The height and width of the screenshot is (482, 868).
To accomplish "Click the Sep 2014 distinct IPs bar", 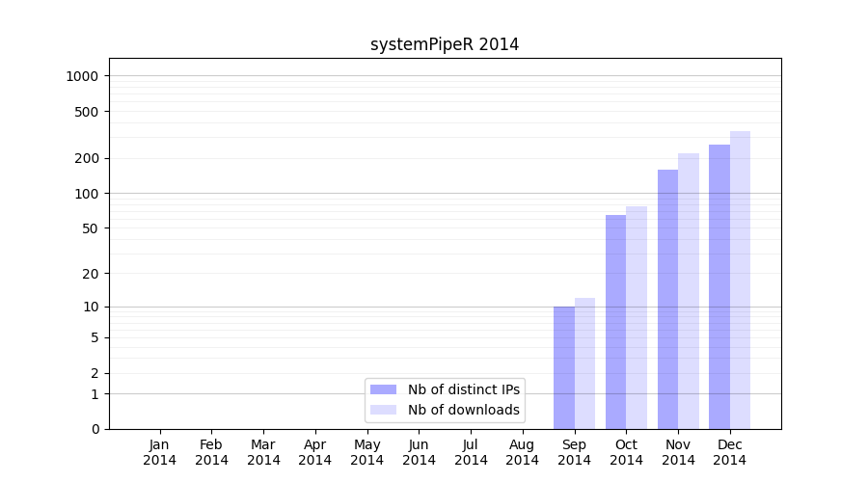I will [564, 367].
